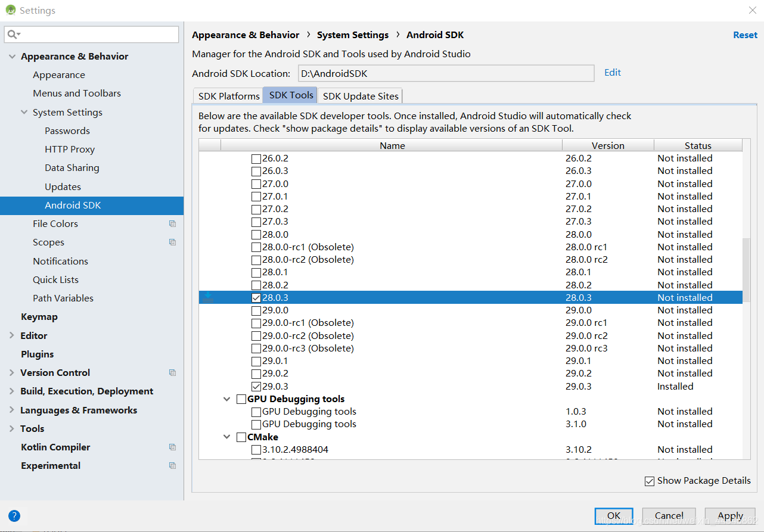Collapse the System Settings tree node
The image size is (764, 532).
[x=24, y=112]
